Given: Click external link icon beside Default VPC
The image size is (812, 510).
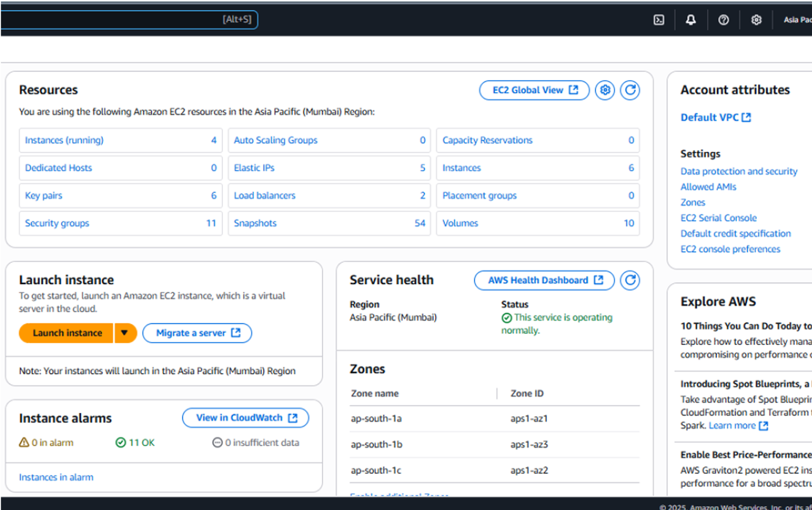Looking at the screenshot, I should tap(746, 117).
